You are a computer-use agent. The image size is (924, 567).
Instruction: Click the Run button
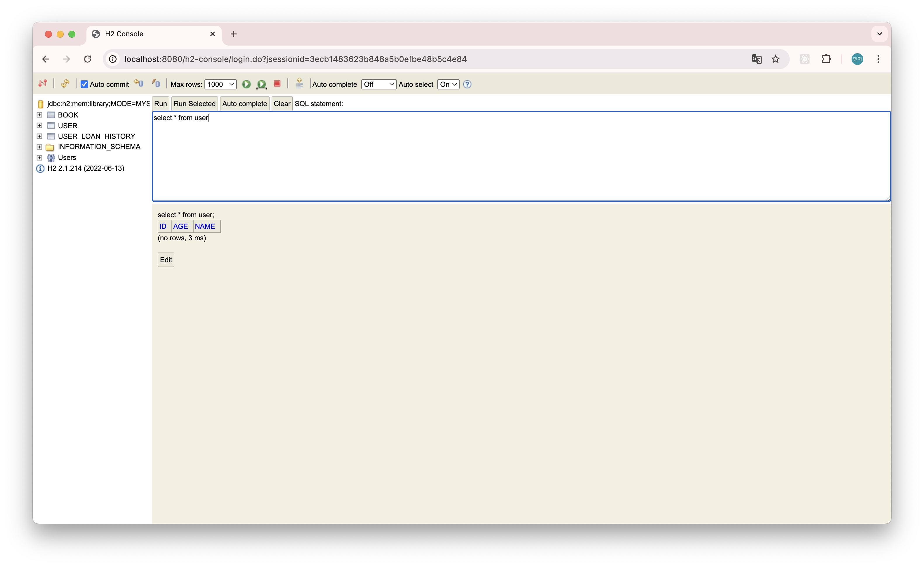point(161,103)
